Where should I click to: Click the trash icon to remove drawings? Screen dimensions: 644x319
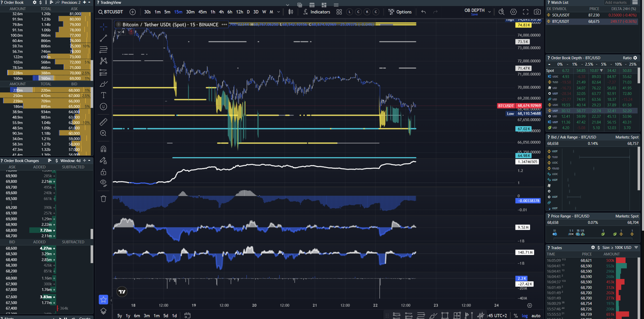pyautogui.click(x=103, y=199)
